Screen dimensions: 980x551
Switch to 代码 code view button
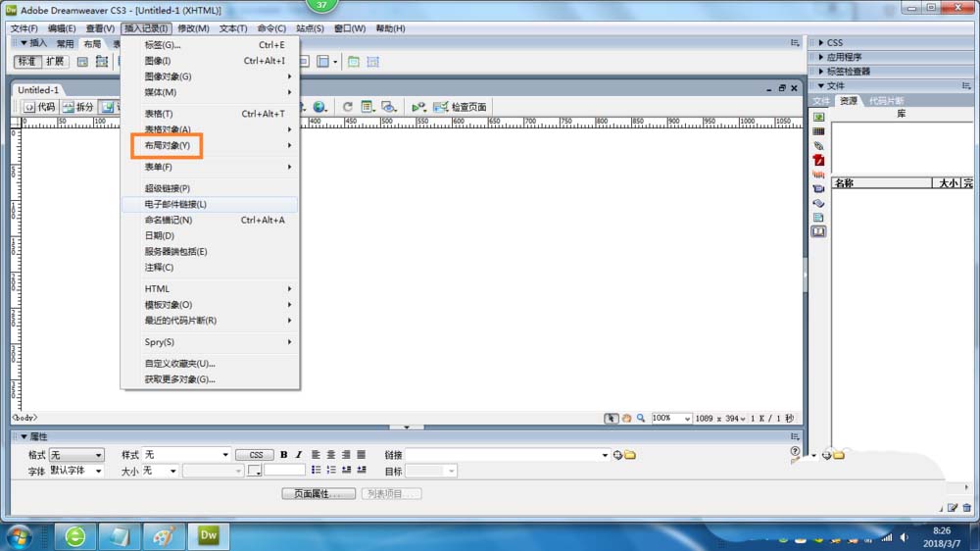pos(39,107)
